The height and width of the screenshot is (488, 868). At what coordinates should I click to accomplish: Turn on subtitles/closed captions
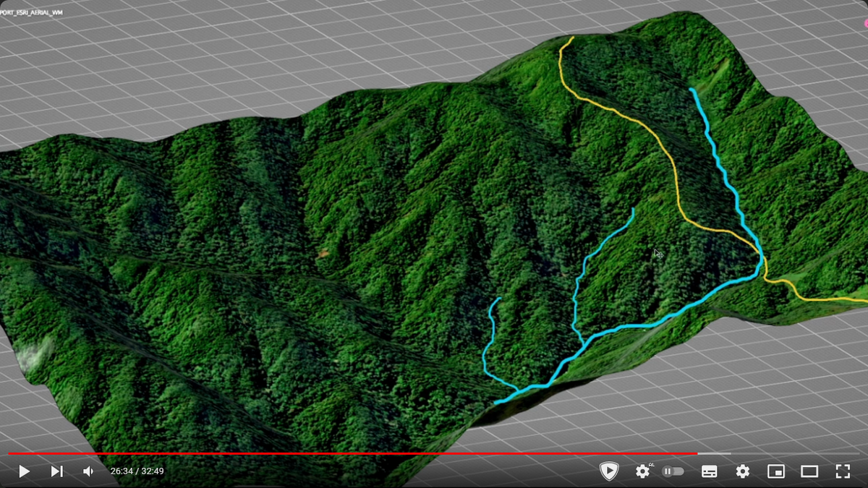pyautogui.click(x=710, y=471)
